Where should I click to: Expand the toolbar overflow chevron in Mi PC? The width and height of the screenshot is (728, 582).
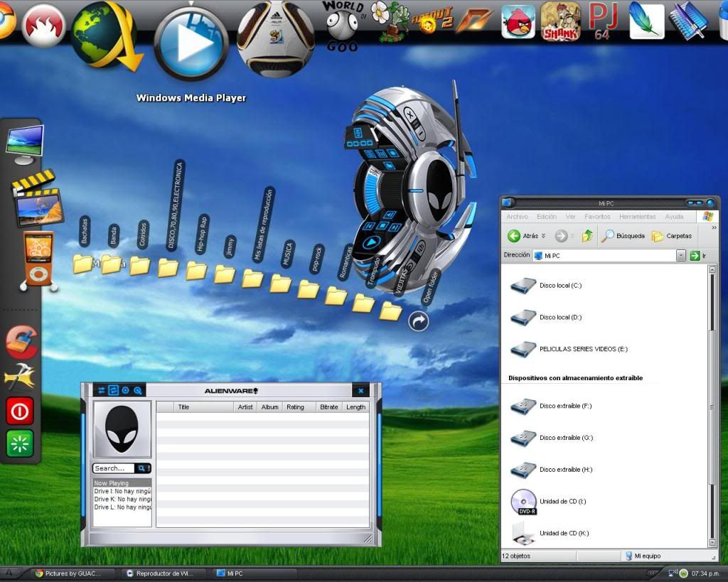click(x=714, y=227)
